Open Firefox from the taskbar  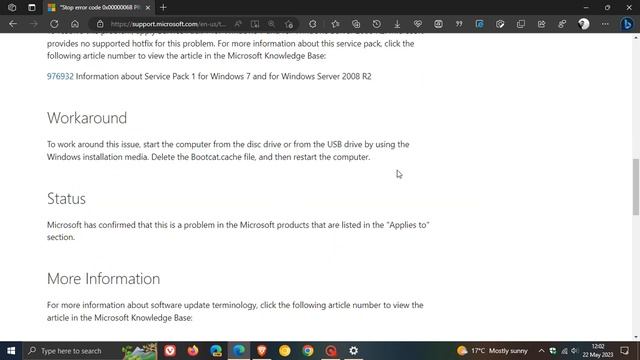[x=193, y=351]
